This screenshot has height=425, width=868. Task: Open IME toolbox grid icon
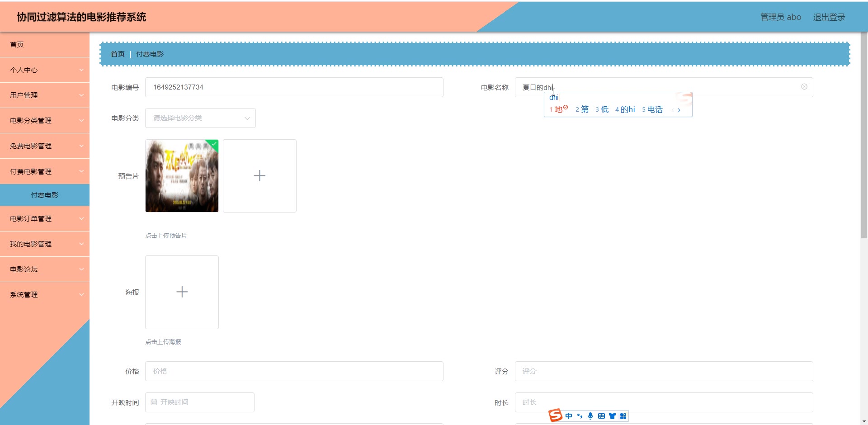(x=623, y=416)
